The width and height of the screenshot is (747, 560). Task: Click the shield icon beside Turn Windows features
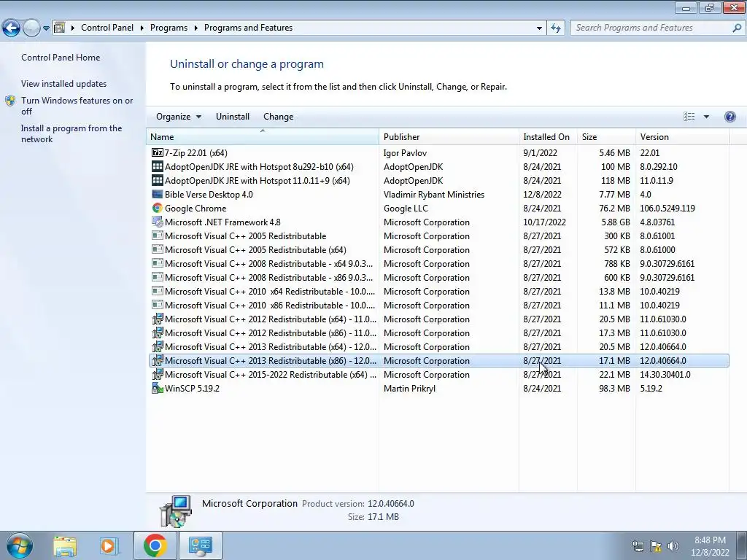click(x=10, y=101)
